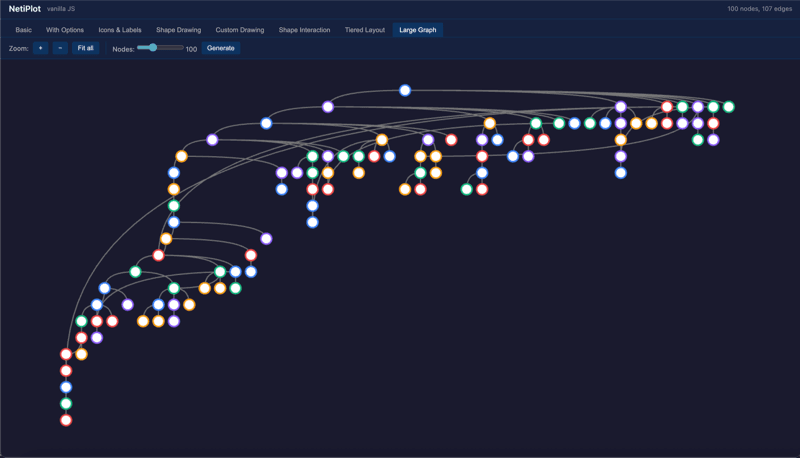The image size is (800, 458).
Task: Select the bottommost red leaf node
Action: coord(66,420)
